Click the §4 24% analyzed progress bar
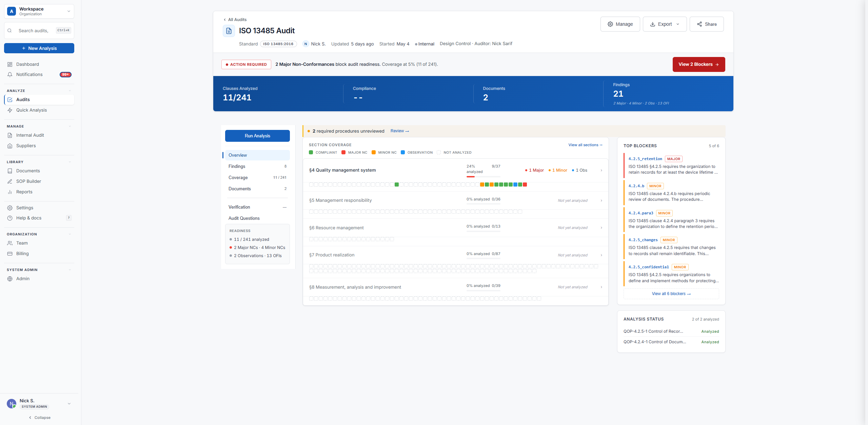This screenshot has width=868, height=425. click(484, 177)
